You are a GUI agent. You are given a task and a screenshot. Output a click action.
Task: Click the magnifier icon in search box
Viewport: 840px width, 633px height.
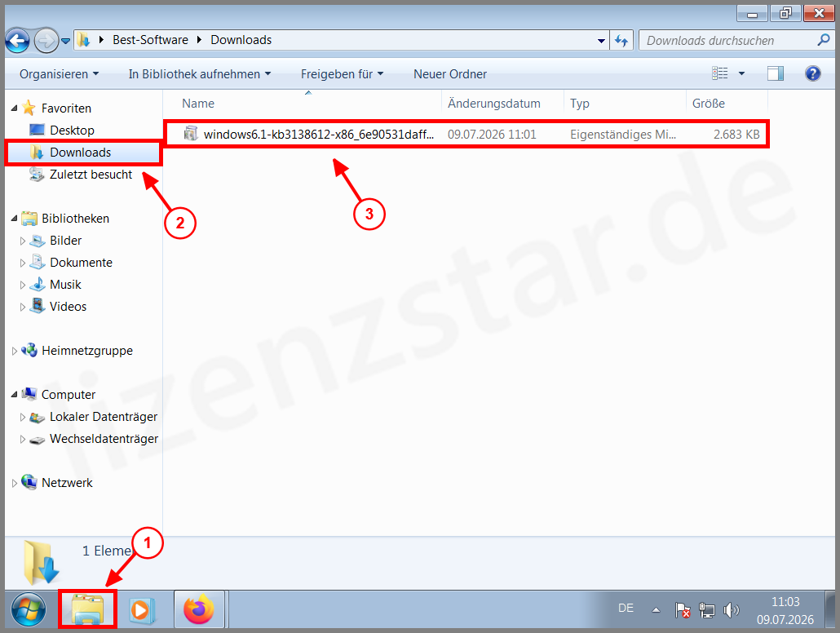[x=824, y=40]
